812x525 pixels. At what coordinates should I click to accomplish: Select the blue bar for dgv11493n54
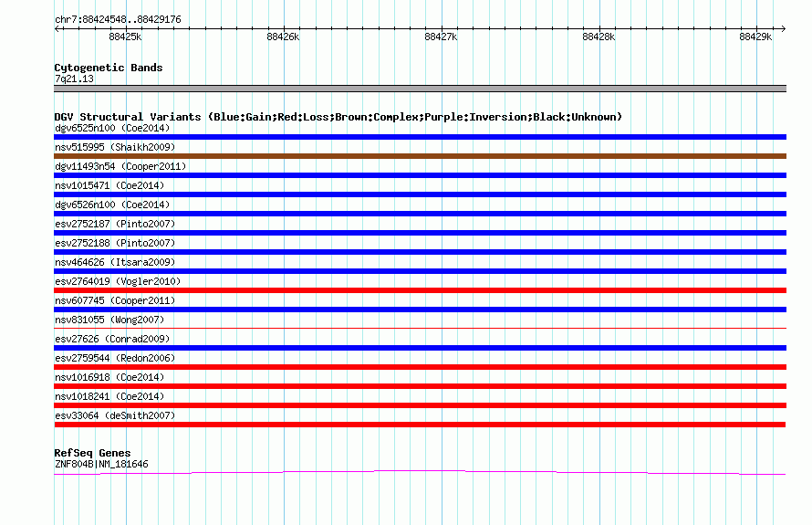click(x=420, y=175)
